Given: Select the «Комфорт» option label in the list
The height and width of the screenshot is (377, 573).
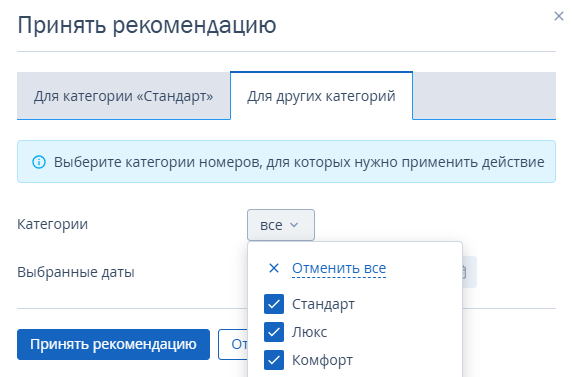Looking at the screenshot, I should [x=322, y=361].
